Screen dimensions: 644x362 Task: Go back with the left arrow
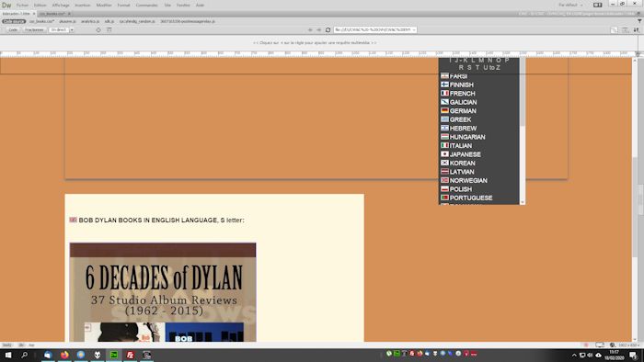click(x=310, y=30)
